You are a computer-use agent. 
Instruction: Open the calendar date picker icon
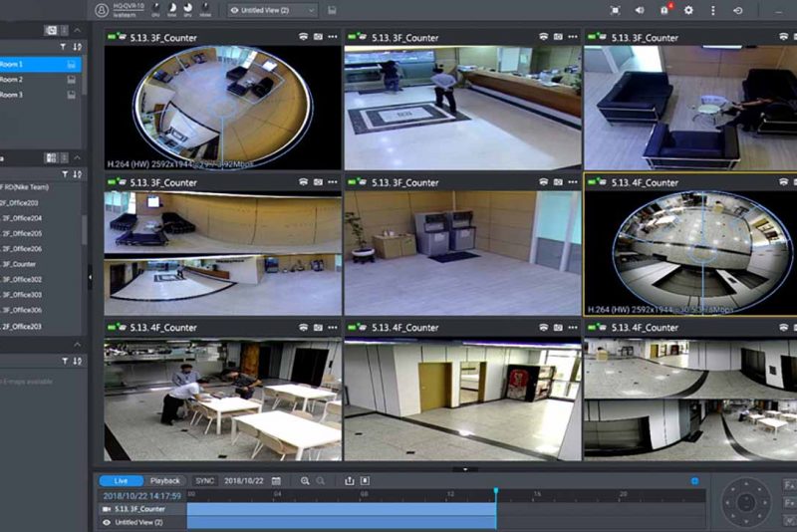coord(276,480)
